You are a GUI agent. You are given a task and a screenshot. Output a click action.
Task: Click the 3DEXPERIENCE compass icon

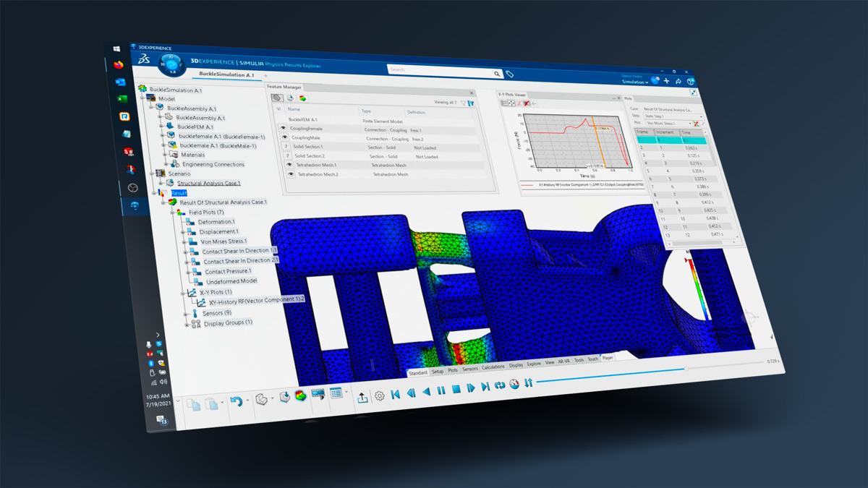[171, 64]
